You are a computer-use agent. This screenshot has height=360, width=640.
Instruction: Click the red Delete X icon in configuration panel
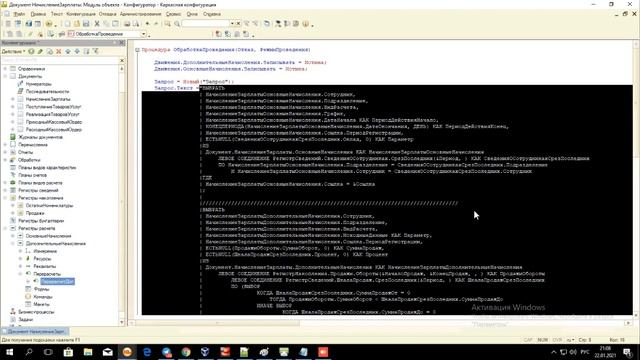58,51
